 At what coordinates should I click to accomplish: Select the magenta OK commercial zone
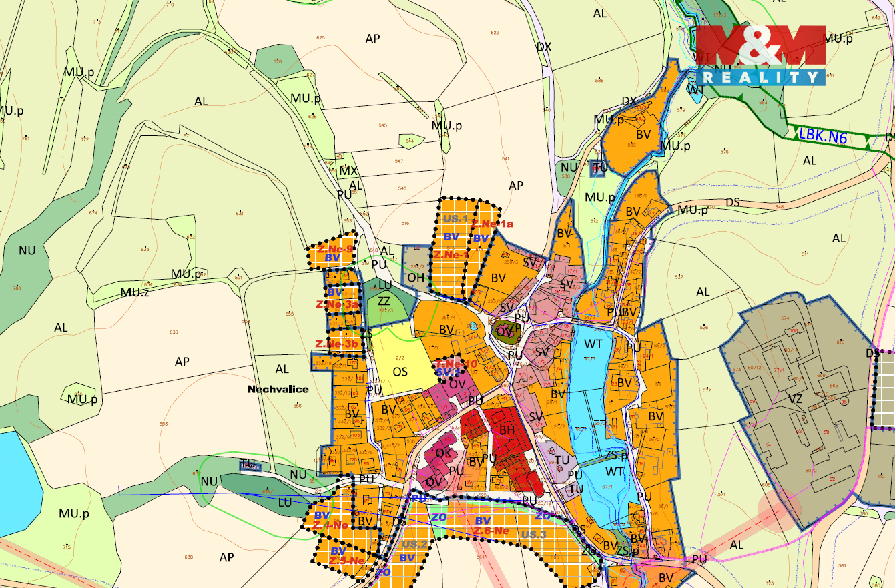(443, 453)
